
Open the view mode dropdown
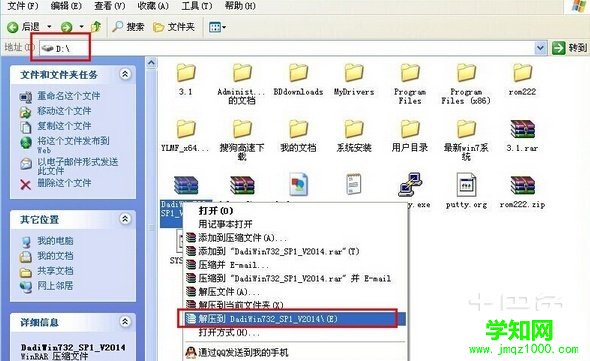point(217,27)
